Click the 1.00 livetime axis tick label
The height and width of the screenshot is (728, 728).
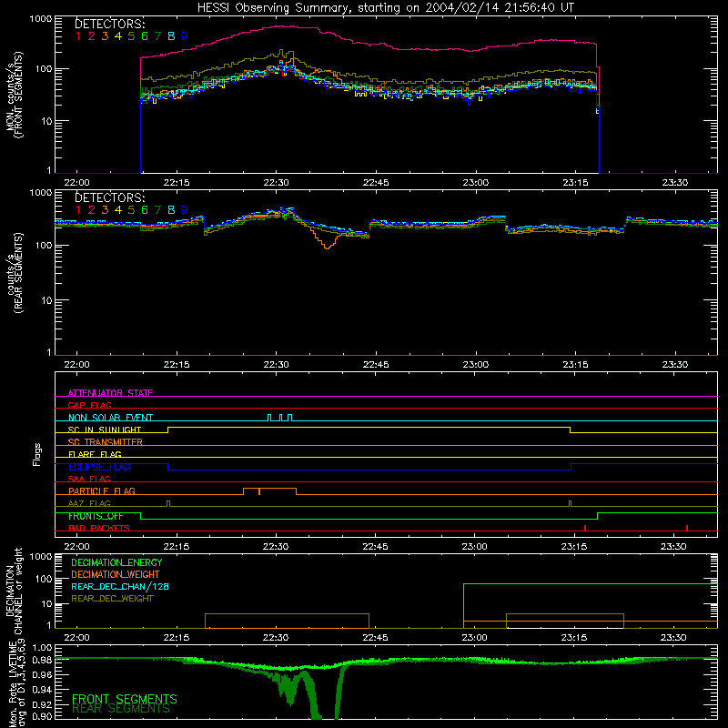click(x=42, y=647)
